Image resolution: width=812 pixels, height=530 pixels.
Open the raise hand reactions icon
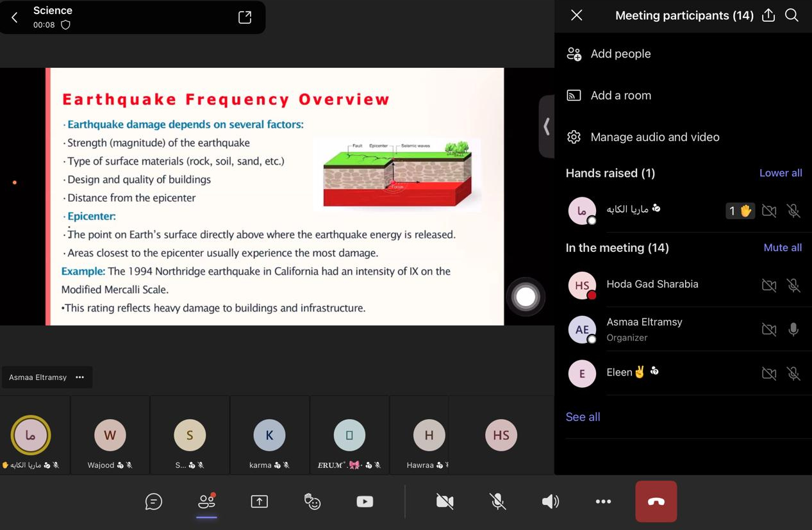(312, 502)
